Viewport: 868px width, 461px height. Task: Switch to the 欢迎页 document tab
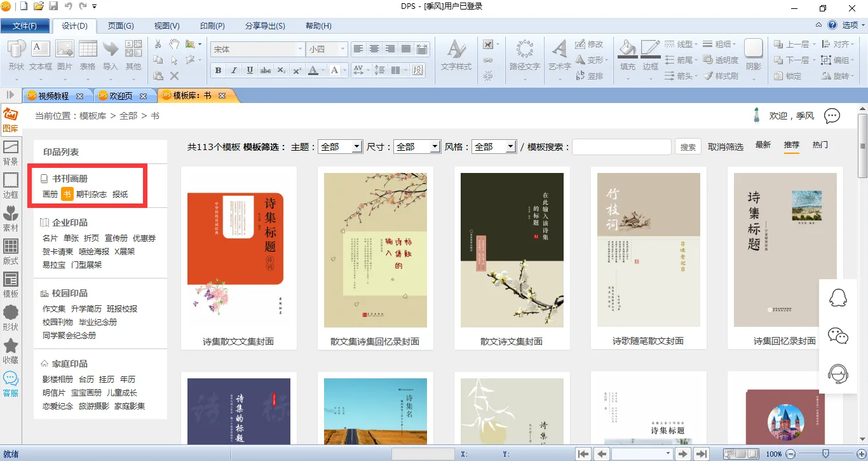tap(121, 96)
